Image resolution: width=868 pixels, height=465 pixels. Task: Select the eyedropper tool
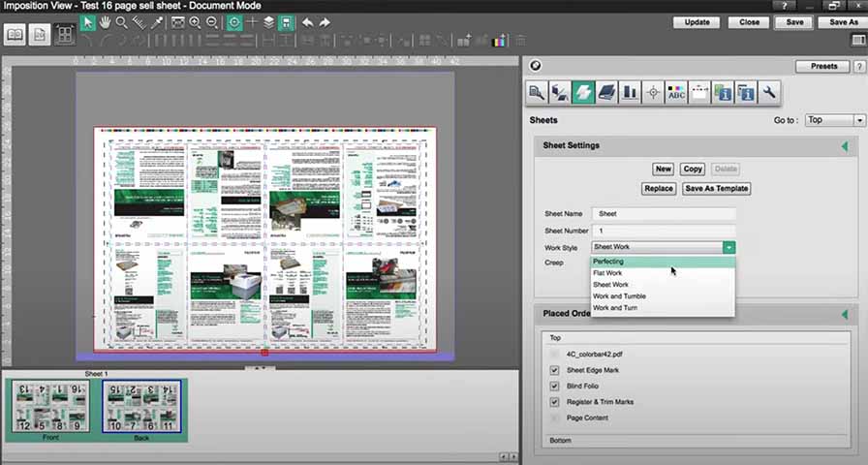click(x=157, y=22)
